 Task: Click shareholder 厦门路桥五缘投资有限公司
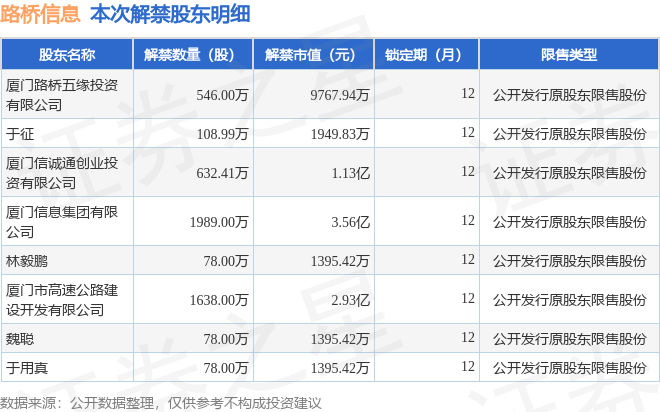(62, 95)
